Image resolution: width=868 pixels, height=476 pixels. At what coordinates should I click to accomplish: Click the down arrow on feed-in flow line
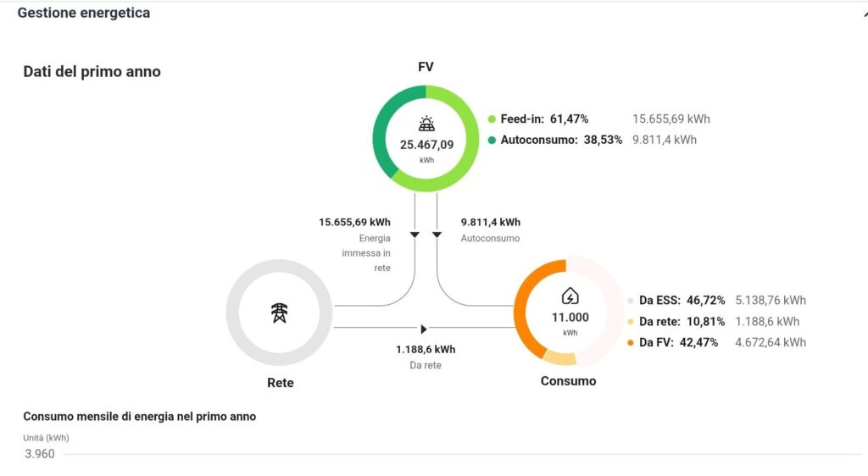tap(415, 235)
